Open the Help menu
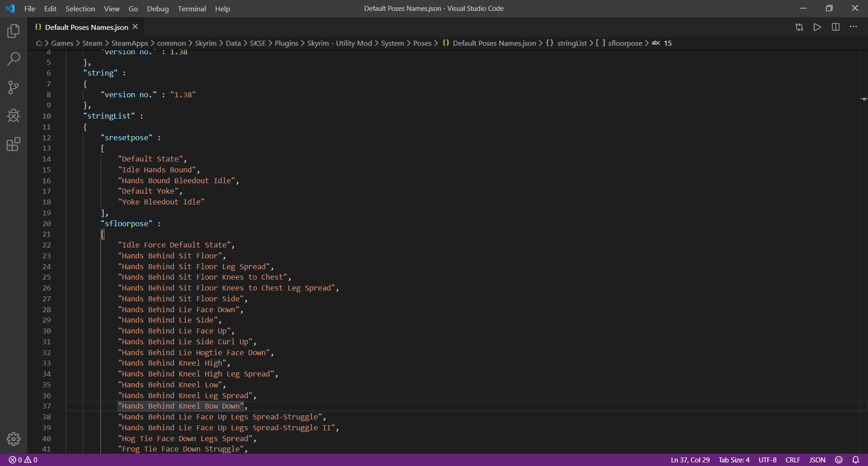Viewport: 868px width, 466px height. tap(222, 9)
